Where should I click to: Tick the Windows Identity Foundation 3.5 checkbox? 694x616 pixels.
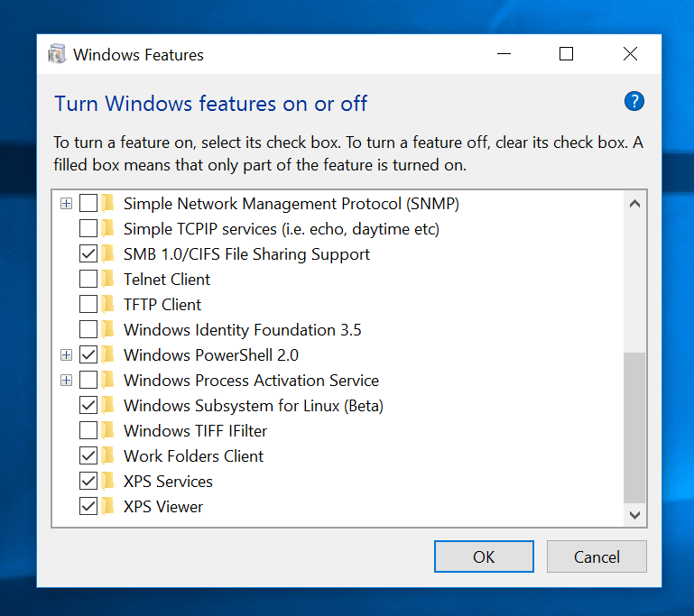(88, 330)
